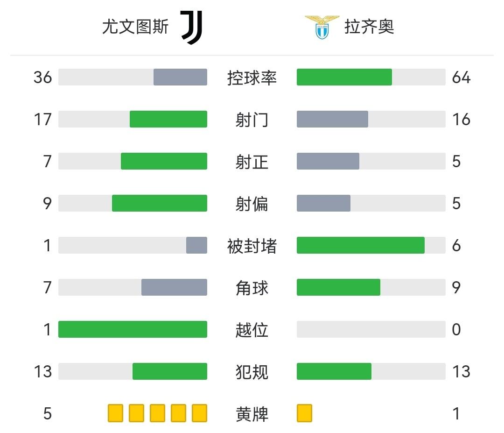Screen dimensions: 504x433
Task: Open the 拉齐奥 team name
Action: [x=369, y=27]
